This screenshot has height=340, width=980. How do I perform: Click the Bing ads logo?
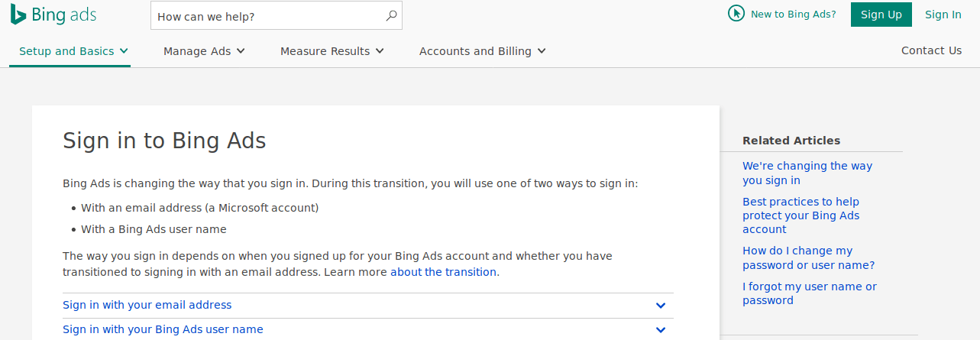pos(53,15)
